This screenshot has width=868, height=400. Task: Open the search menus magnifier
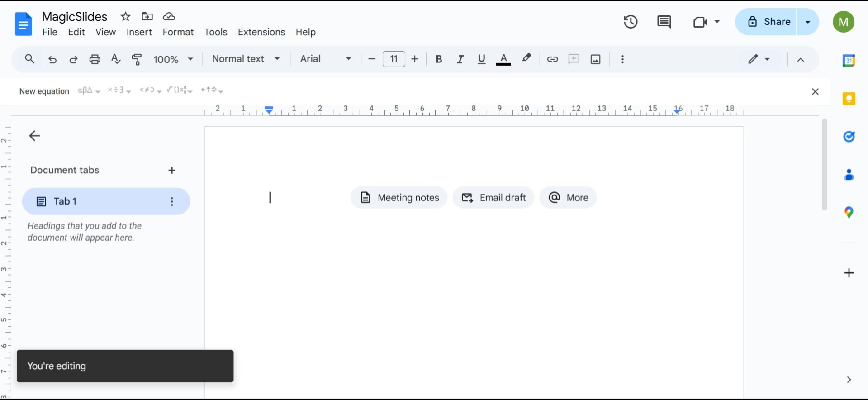point(29,59)
